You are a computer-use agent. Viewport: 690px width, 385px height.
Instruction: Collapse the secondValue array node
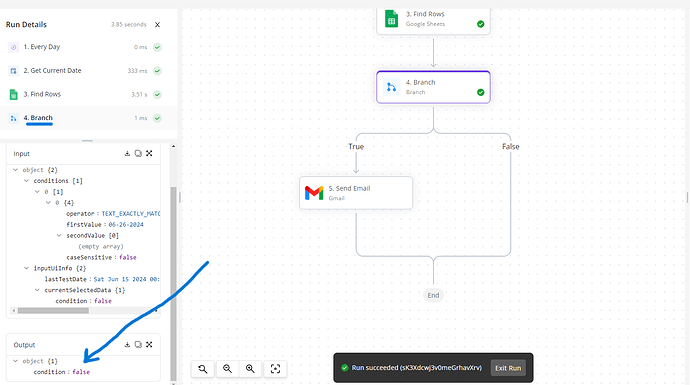(59, 235)
